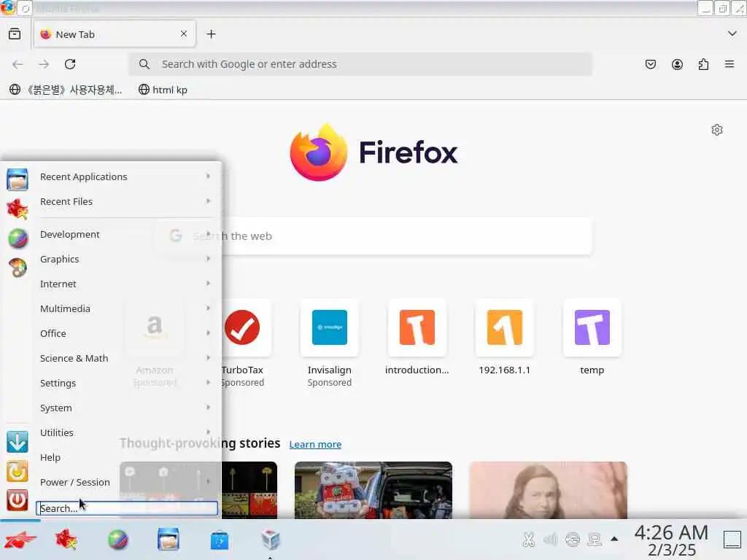Open the Settings menu category

tap(126, 383)
